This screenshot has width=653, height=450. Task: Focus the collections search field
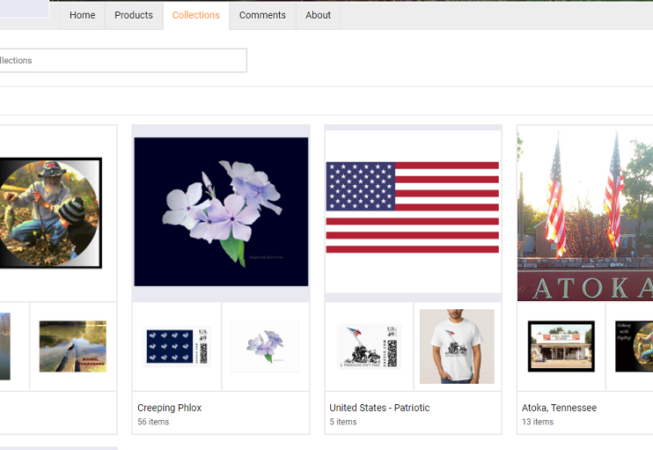(x=123, y=60)
